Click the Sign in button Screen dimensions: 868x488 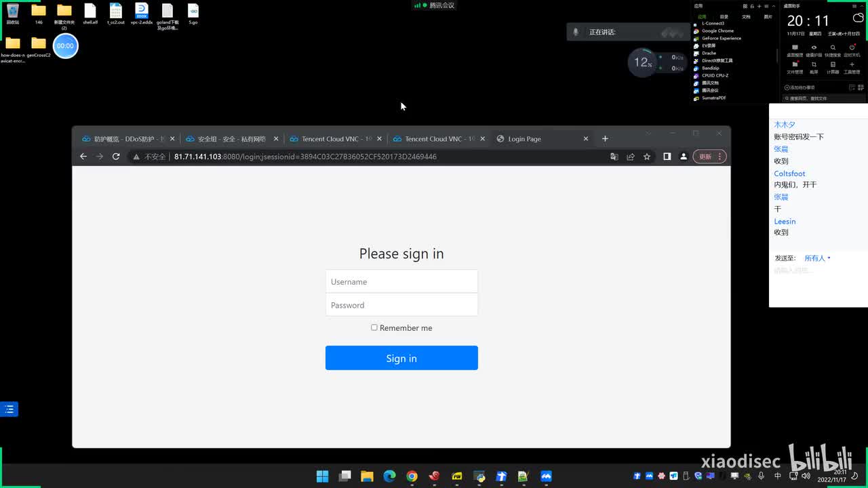(x=401, y=358)
